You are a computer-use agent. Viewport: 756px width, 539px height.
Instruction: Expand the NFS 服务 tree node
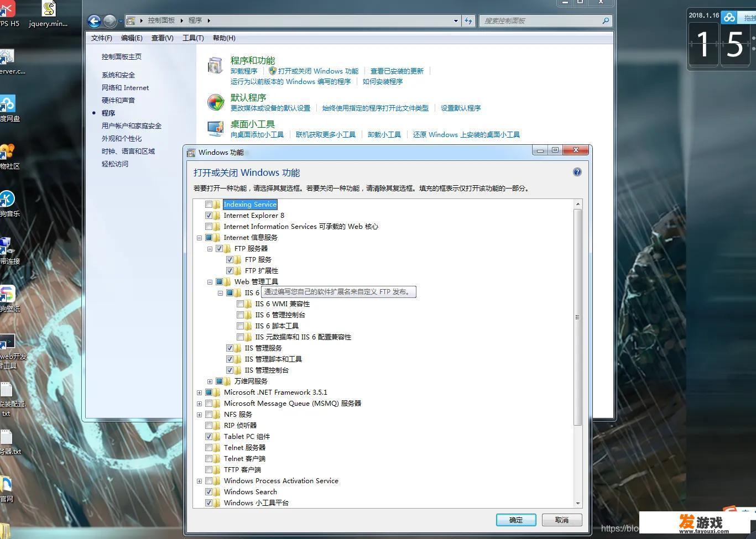199,415
